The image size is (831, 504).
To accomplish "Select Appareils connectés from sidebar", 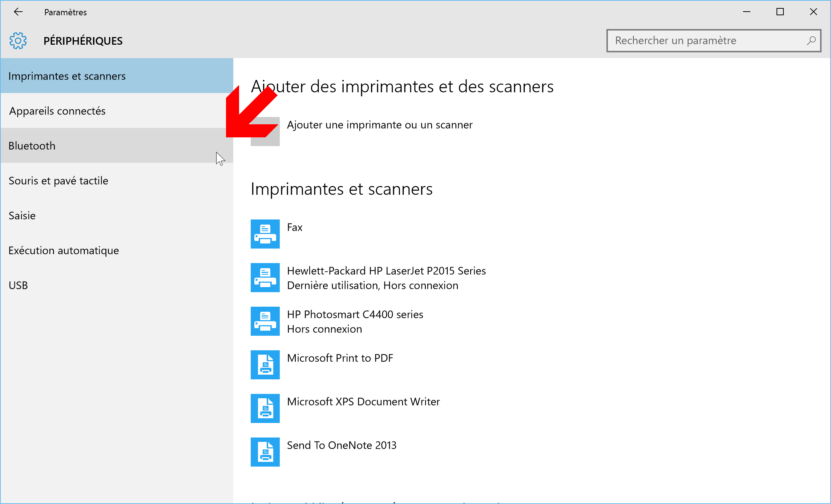I will point(57,110).
